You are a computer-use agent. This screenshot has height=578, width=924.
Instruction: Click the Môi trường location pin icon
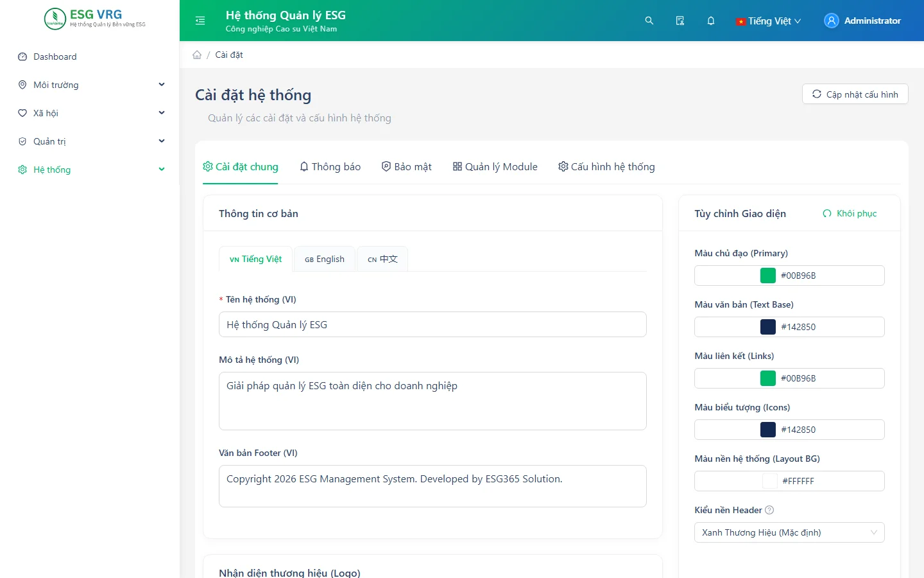coord(22,85)
